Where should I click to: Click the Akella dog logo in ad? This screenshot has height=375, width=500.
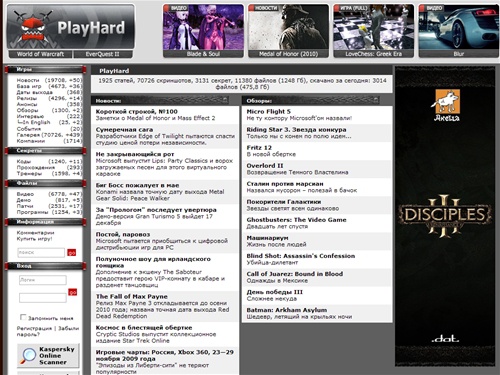pos(447,105)
